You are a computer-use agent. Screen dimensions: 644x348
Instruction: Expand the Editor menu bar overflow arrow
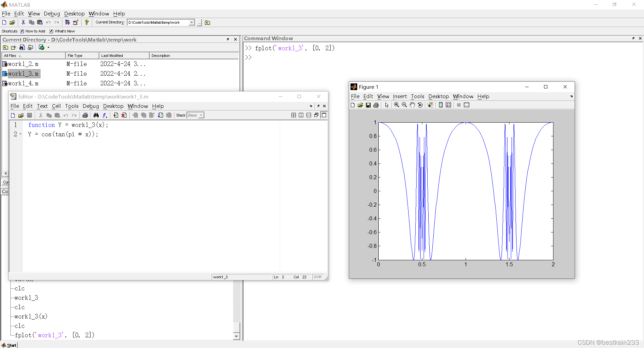point(311,106)
